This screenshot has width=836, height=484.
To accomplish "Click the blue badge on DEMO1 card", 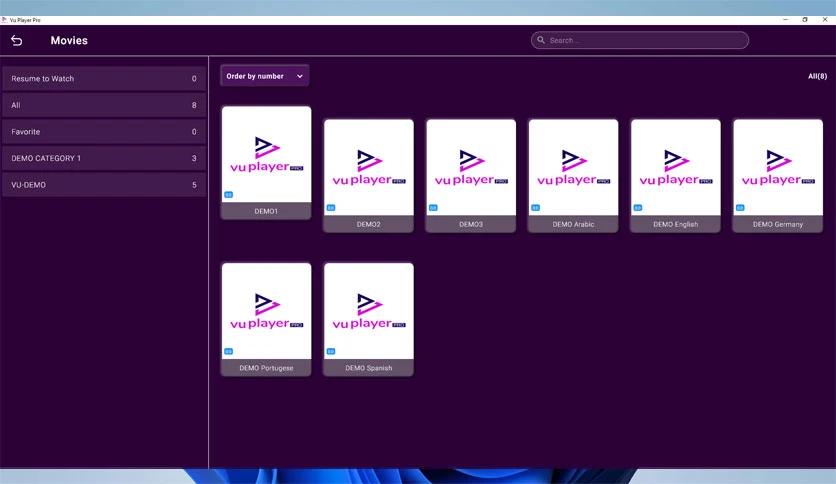I will 228,195.
